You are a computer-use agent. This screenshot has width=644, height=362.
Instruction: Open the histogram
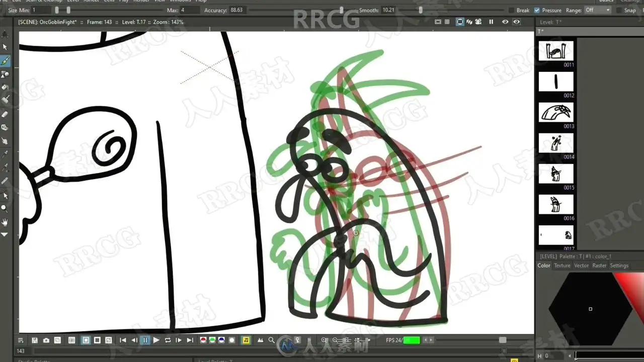point(260,340)
